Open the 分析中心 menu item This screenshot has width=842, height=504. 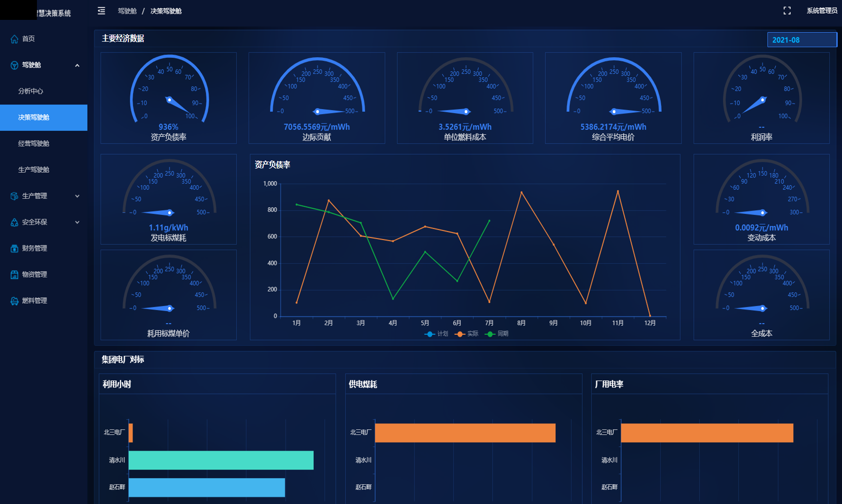(31, 91)
